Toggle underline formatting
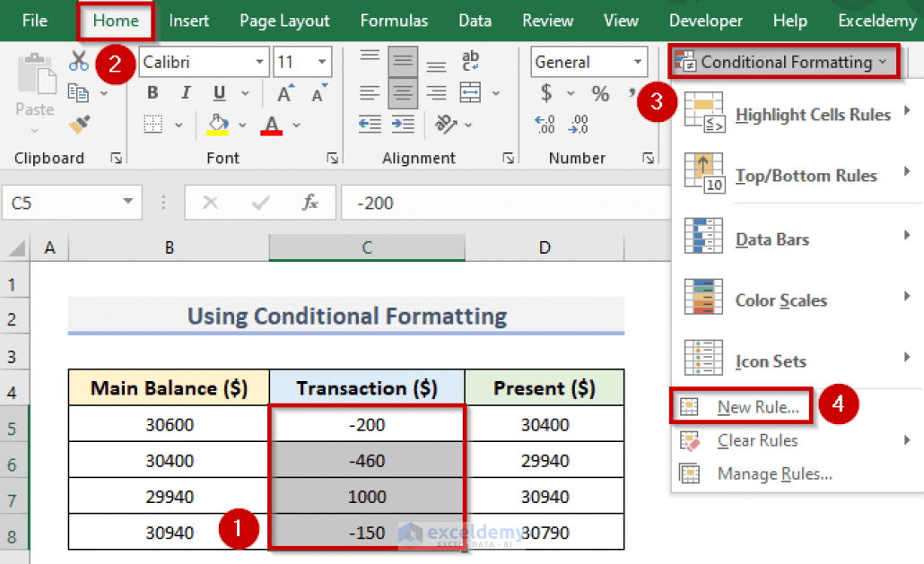924x564 pixels. [217, 92]
